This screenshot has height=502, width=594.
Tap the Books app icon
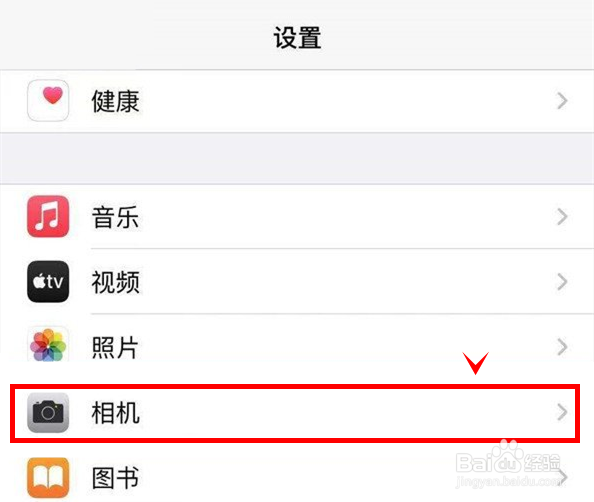(x=48, y=478)
